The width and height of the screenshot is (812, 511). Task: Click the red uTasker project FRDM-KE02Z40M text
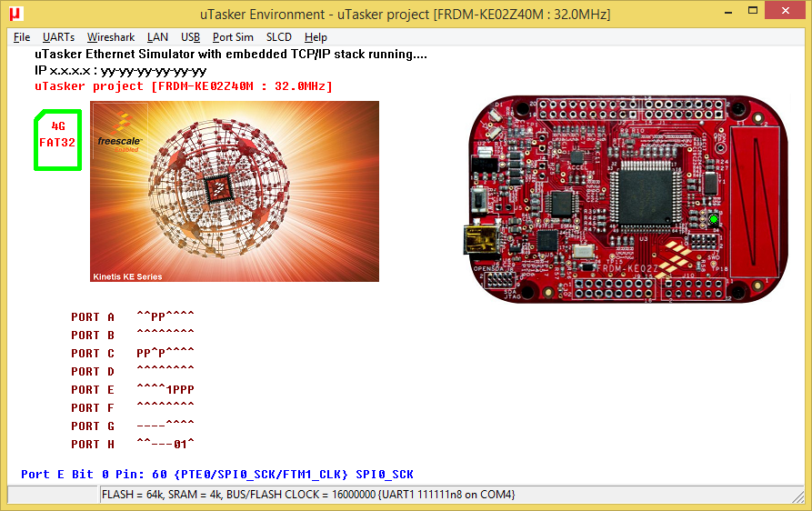(x=184, y=86)
